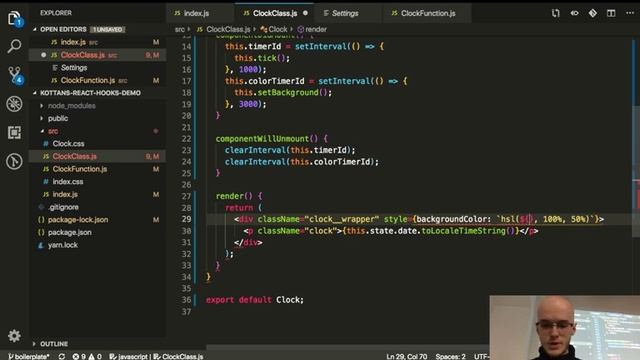Click the toggle file blame icon in the editor toolbar
Screen dimensions: 640x360
coord(574,13)
